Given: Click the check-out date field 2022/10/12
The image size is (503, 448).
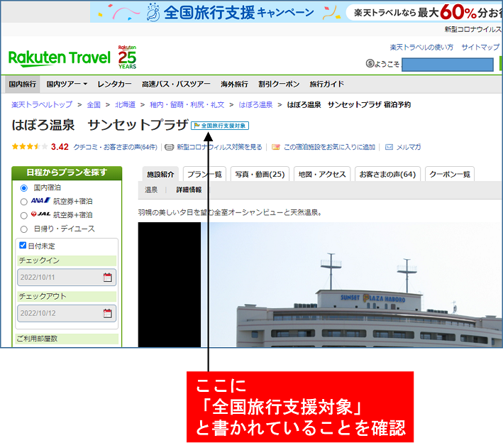Looking at the screenshot, I should point(67,313).
